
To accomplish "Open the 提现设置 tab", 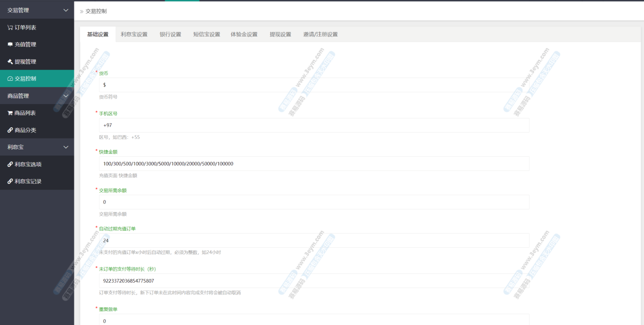I will (280, 34).
